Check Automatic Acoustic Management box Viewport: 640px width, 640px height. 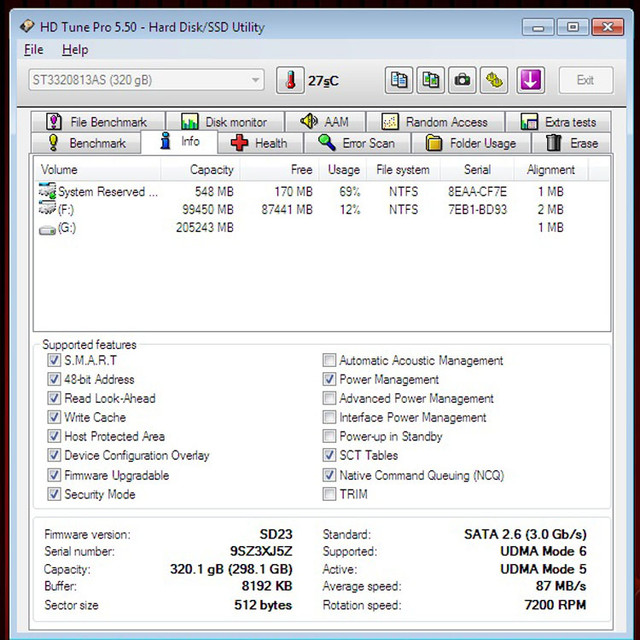tap(329, 360)
